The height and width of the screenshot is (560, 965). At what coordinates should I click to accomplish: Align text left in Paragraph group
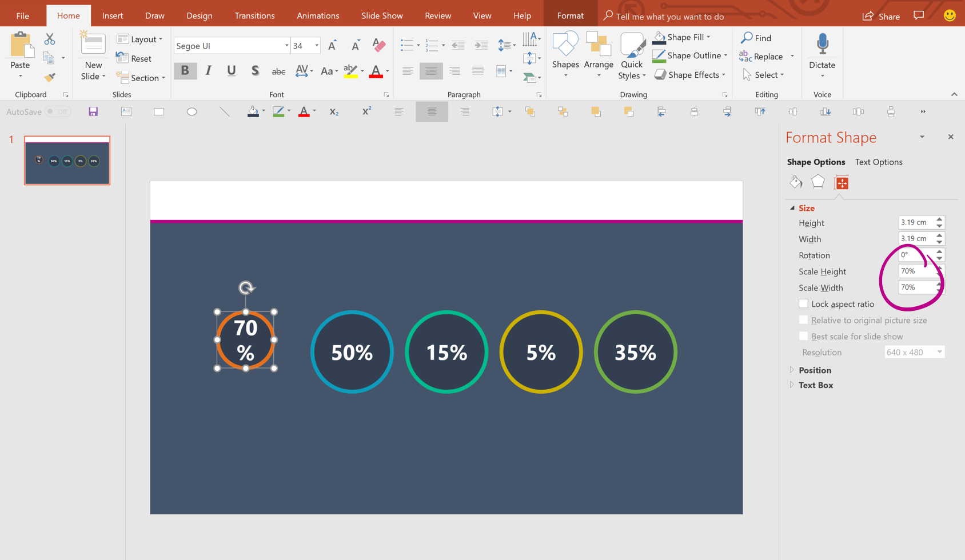click(408, 71)
